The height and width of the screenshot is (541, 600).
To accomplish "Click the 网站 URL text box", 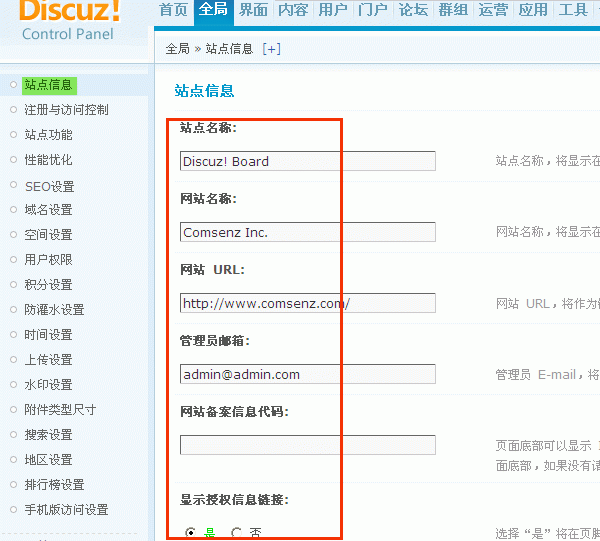I will click(x=307, y=303).
